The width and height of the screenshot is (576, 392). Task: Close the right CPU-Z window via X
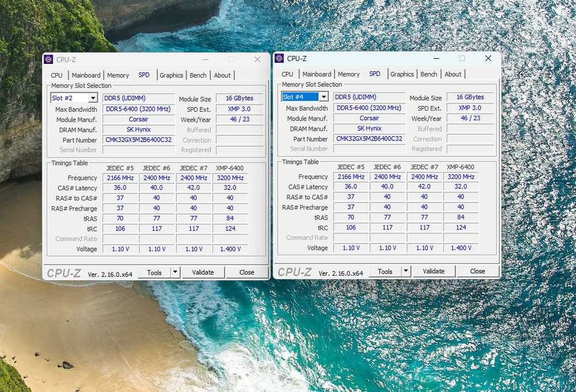[488, 58]
